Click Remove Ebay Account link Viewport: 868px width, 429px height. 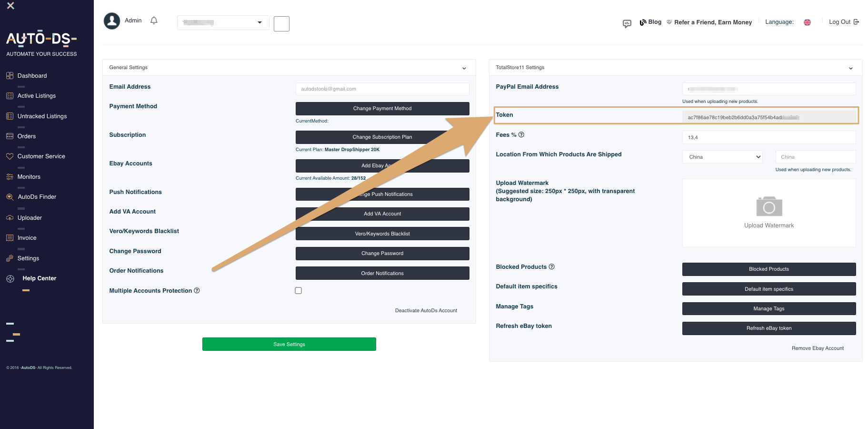coord(818,348)
